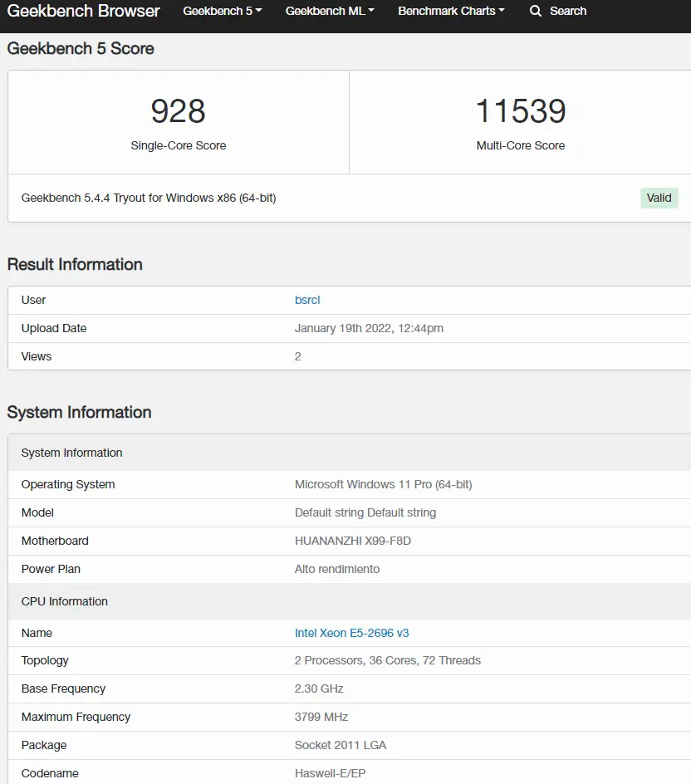Viewport: 691px width, 784px height.
Task: Click the Result Information heading
Action: point(75,264)
